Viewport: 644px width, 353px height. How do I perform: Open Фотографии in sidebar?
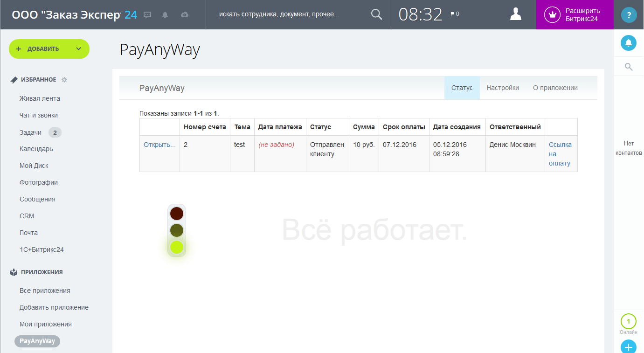coord(39,182)
